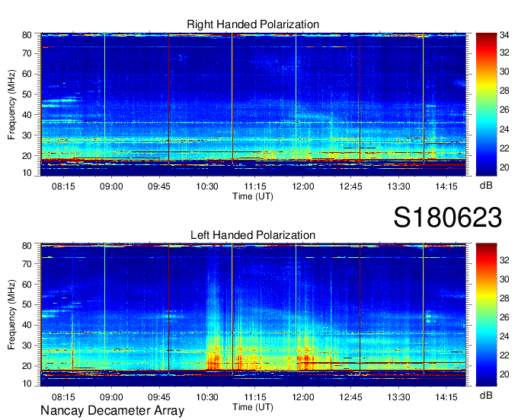
Task: Click 09:00 tick on right-handed plot
Action: pos(111,186)
